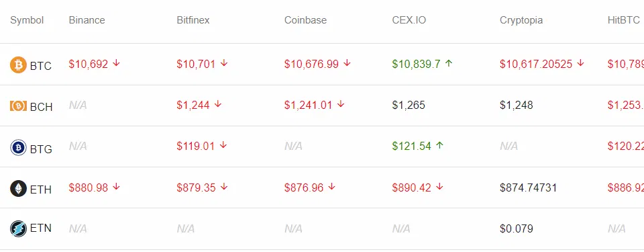Select the ETH symbol label
Screen dimensions: 644x252
41,190
